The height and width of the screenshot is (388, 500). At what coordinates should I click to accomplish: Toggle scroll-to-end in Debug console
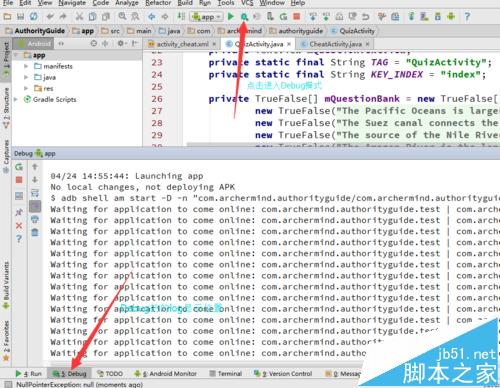pos(35,206)
